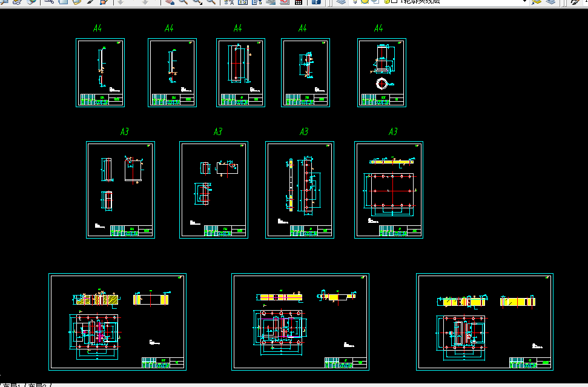Image resolution: width=588 pixels, height=387 pixels.
Task: Click the 轮廓实线层 layer name field
Action: click(420, 1)
